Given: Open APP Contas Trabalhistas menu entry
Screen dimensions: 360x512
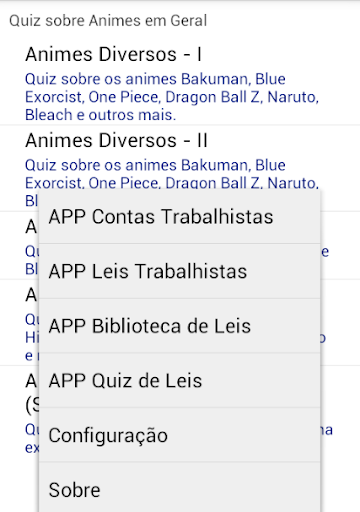Looking at the screenshot, I should click(x=180, y=217).
